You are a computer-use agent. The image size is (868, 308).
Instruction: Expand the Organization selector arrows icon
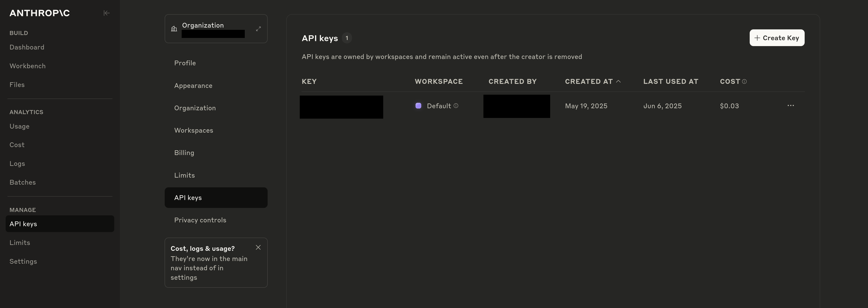click(258, 29)
